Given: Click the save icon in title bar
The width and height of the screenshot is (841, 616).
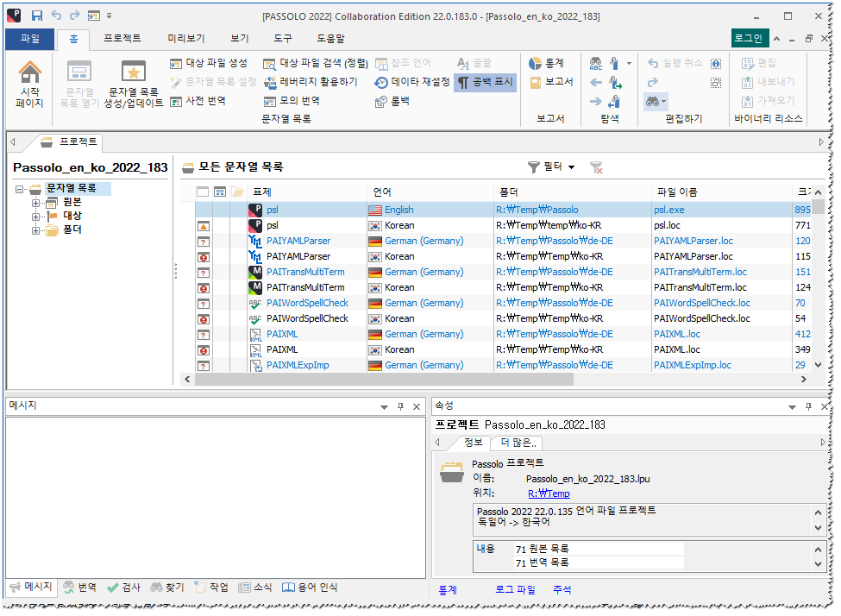Looking at the screenshot, I should click(x=37, y=16).
